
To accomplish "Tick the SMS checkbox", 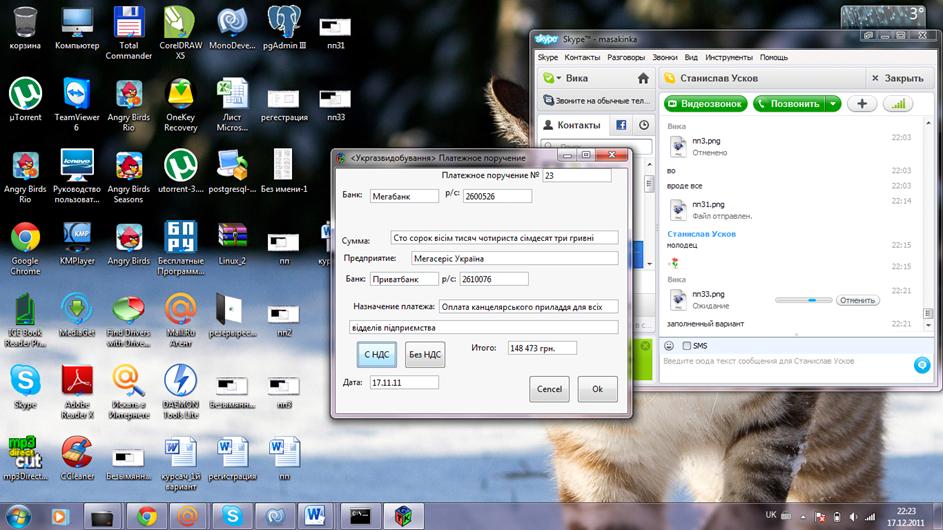I will click(685, 345).
